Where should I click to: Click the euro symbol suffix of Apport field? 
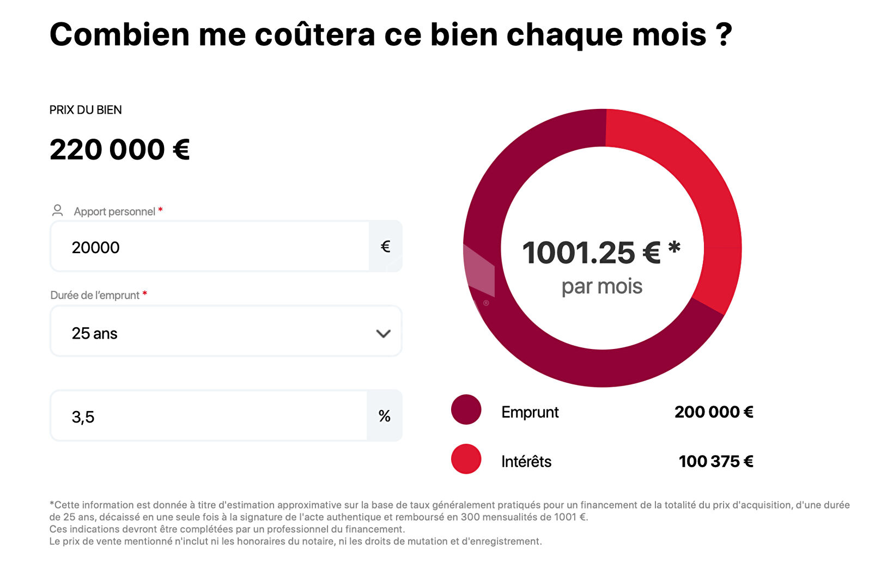385,247
